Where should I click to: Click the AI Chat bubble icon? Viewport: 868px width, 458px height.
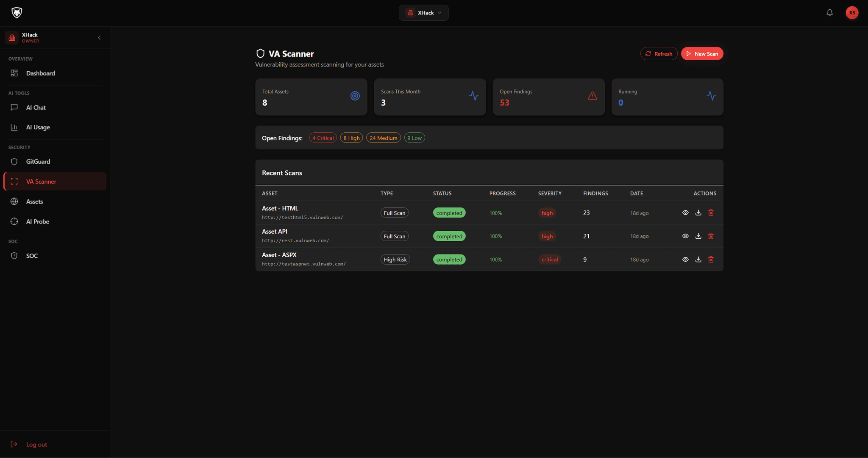[x=14, y=107]
